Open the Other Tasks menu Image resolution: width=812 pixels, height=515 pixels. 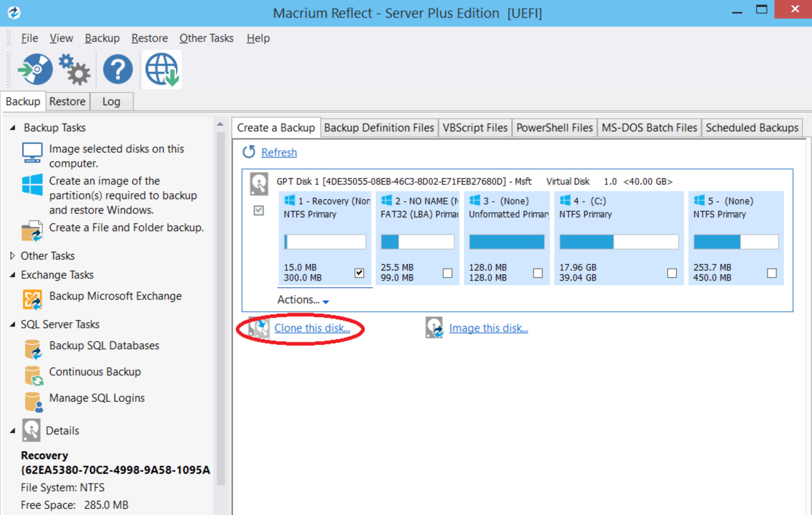coord(206,38)
